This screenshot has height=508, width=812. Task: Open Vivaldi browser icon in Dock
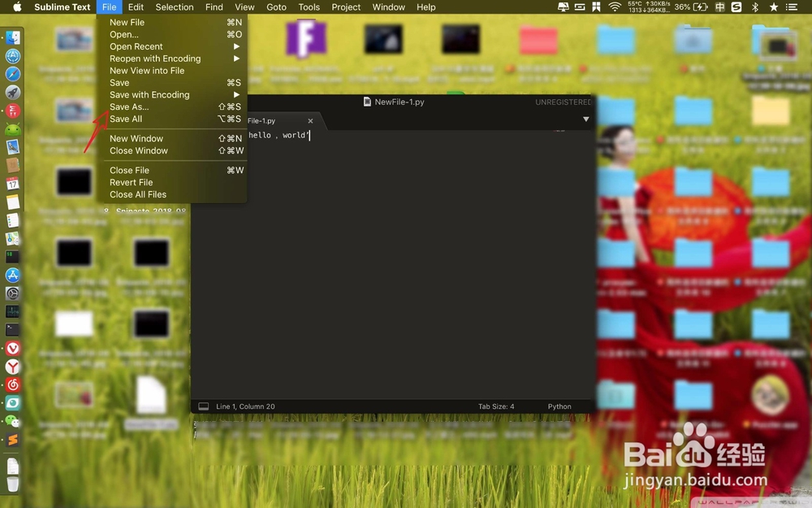point(12,349)
